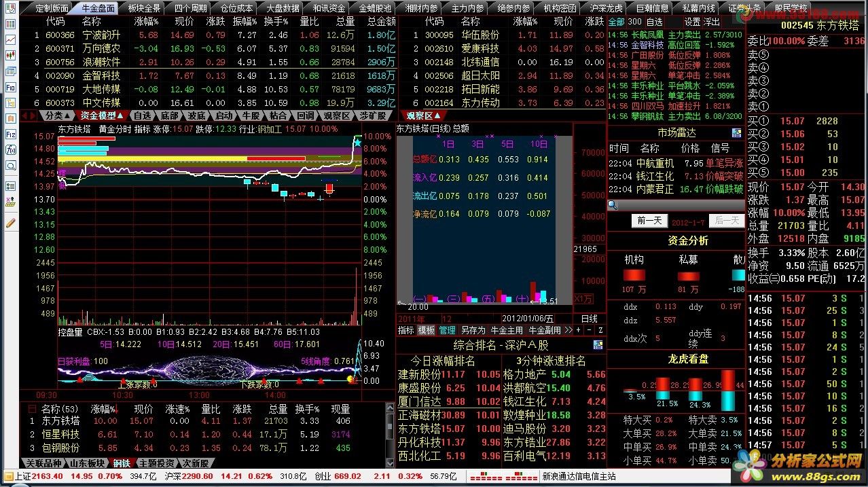Screen dimensions: 868x487
Task: Select the 金智科技 row in left stock table
Action: [x=208, y=75]
